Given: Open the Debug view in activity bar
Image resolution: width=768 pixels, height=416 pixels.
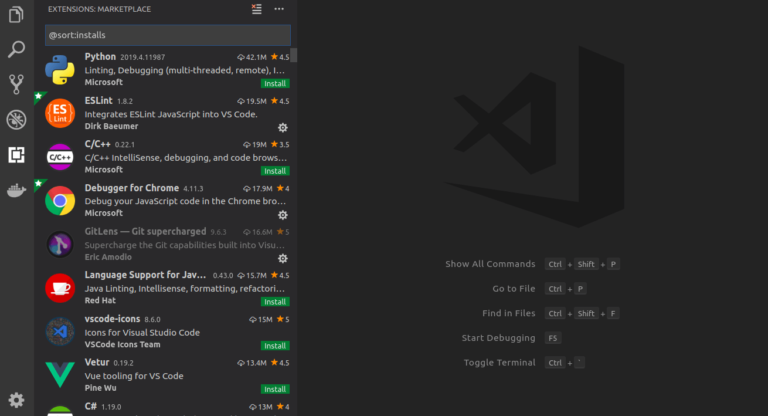Looking at the screenshot, I should tap(16, 120).
